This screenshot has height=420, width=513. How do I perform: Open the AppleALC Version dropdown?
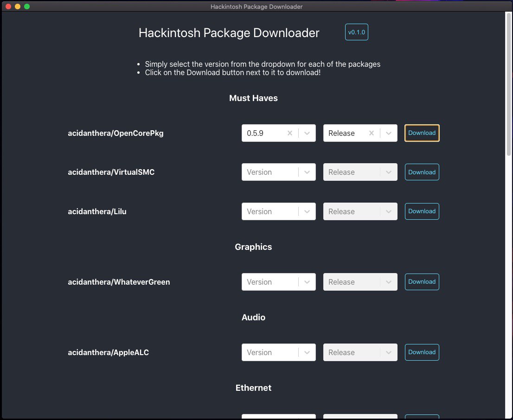tap(278, 352)
